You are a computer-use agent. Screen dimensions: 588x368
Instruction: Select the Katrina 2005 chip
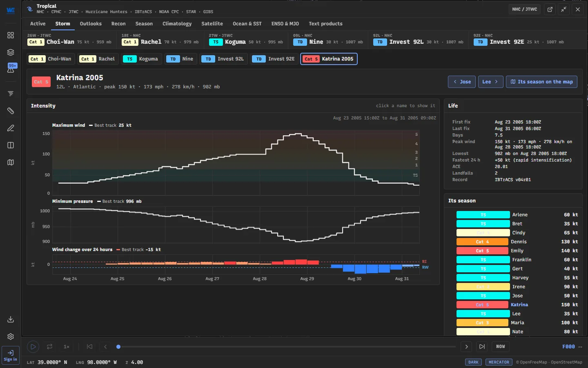329,59
